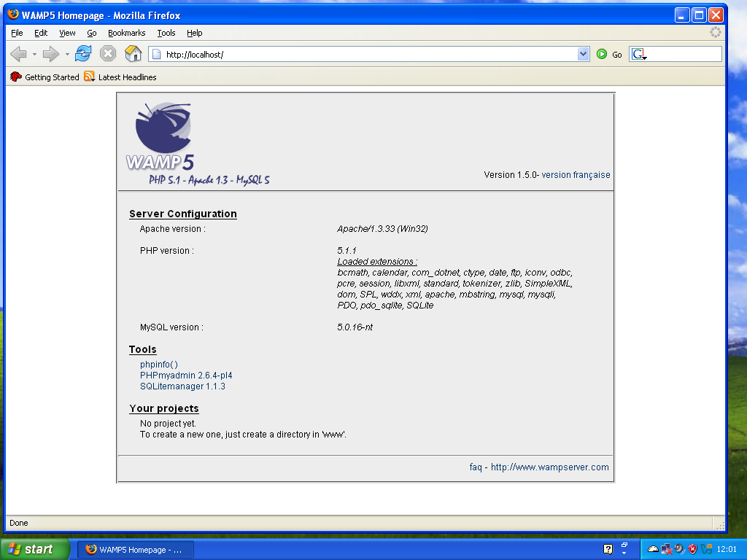Click the help question mark taskbar icon
747x560 pixels.
[x=608, y=549]
